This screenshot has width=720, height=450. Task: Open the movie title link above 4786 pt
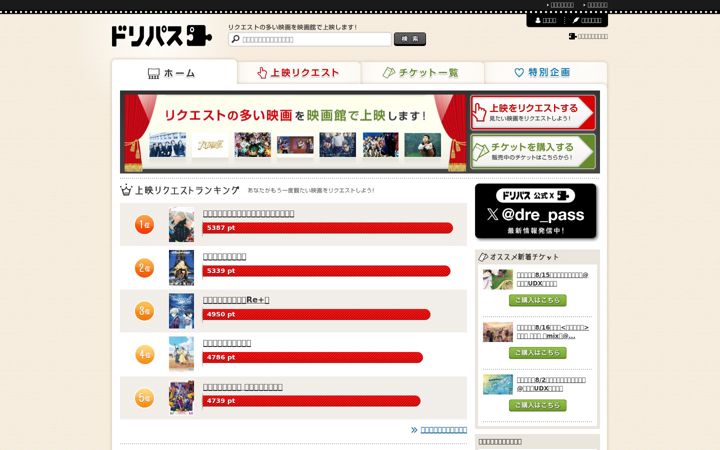click(227, 343)
